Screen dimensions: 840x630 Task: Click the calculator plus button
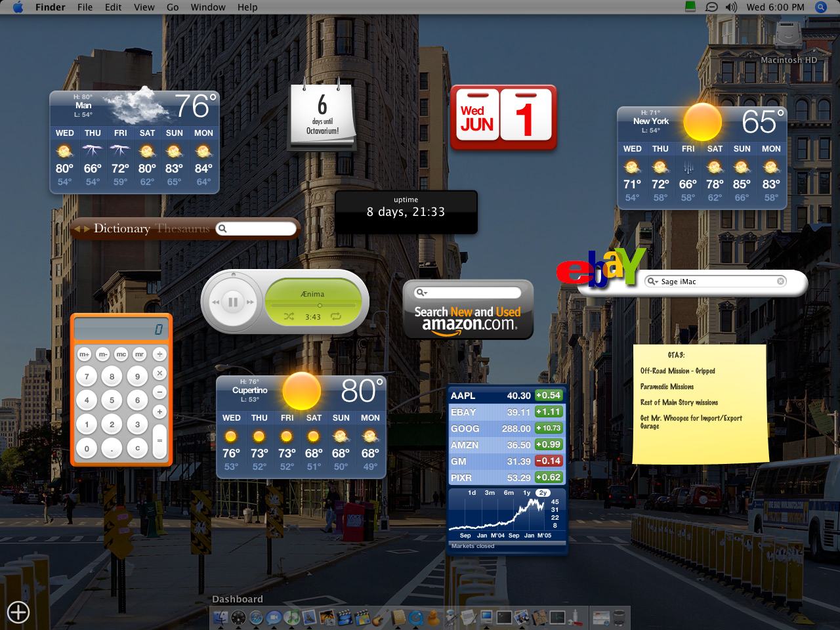tap(159, 411)
